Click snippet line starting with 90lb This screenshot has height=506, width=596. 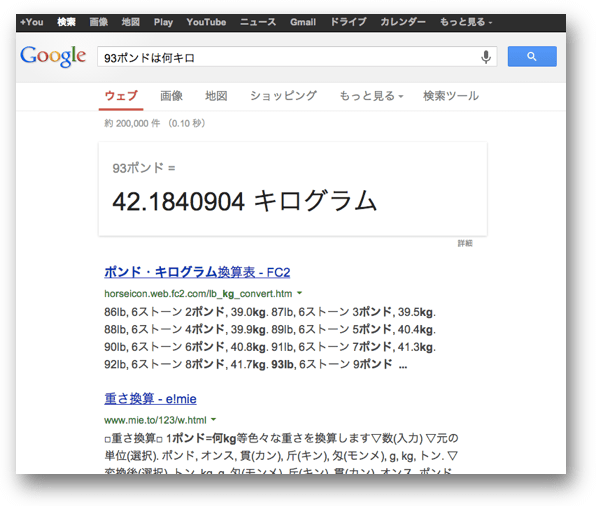[270, 347]
